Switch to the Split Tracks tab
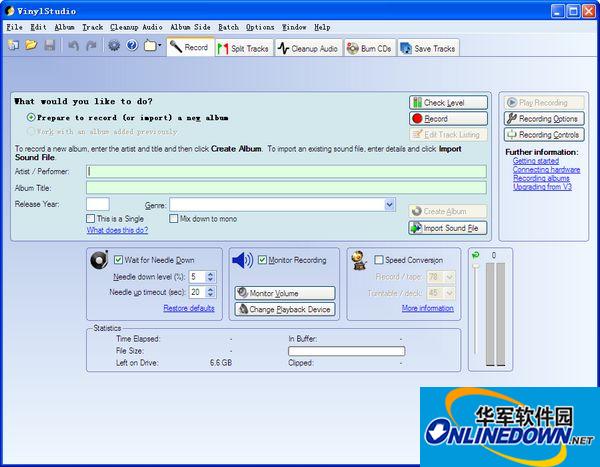 point(244,48)
